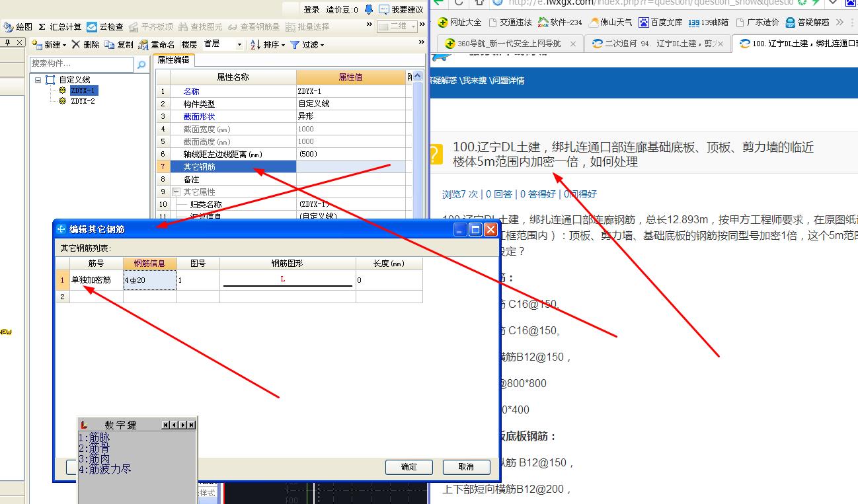Click IME candidate 3:筋肉
Image resolution: width=858 pixels, height=504 pixels.
tap(95, 459)
